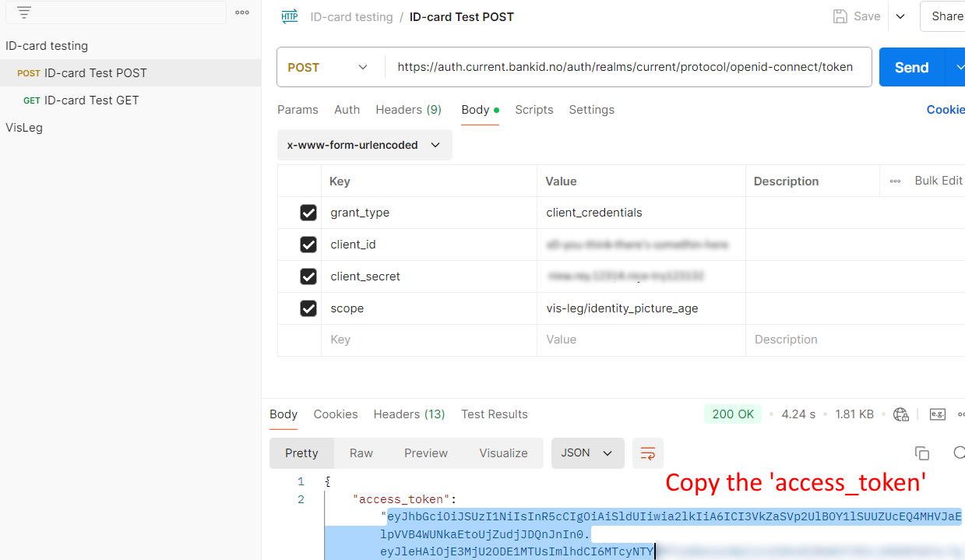Expand the arrow attached to Send button
This screenshot has height=560, width=965.
point(956,67)
